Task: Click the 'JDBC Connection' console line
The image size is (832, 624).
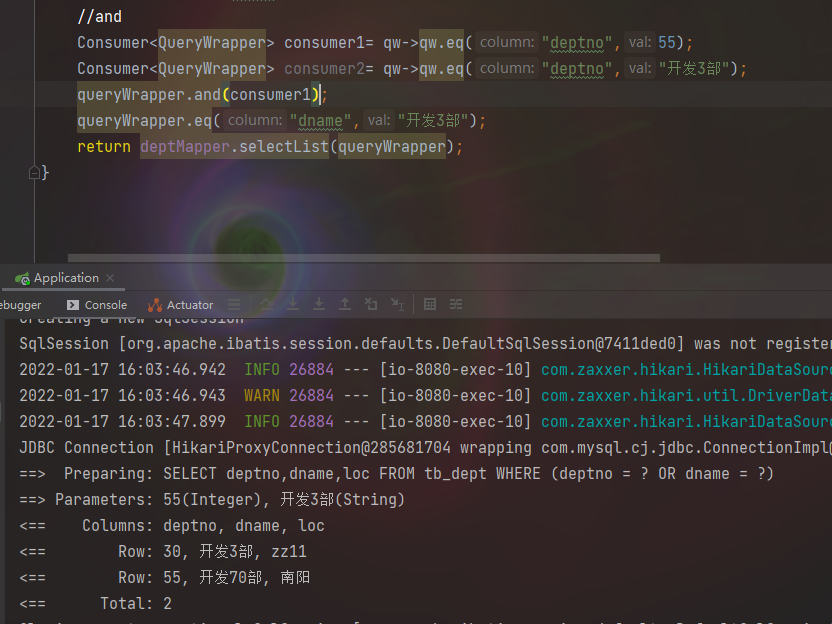Action: 426,447
